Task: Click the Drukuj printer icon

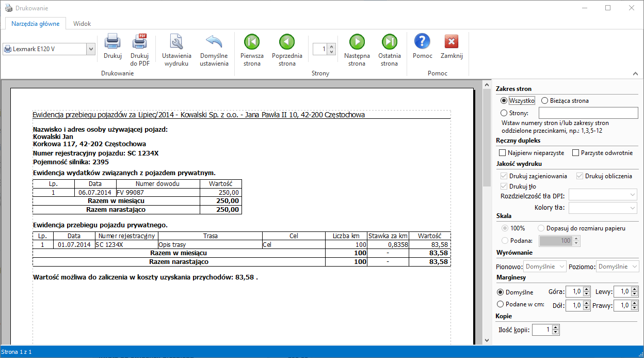Action: (x=112, y=42)
